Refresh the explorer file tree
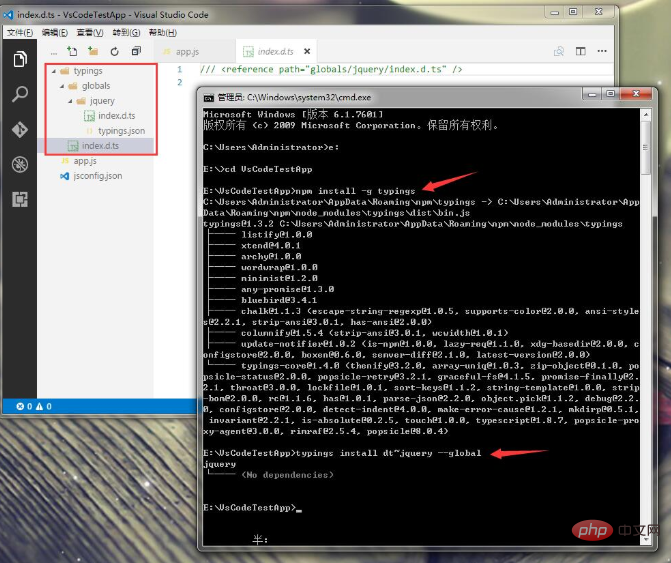Screen dimensions: 671x563 tap(114, 51)
